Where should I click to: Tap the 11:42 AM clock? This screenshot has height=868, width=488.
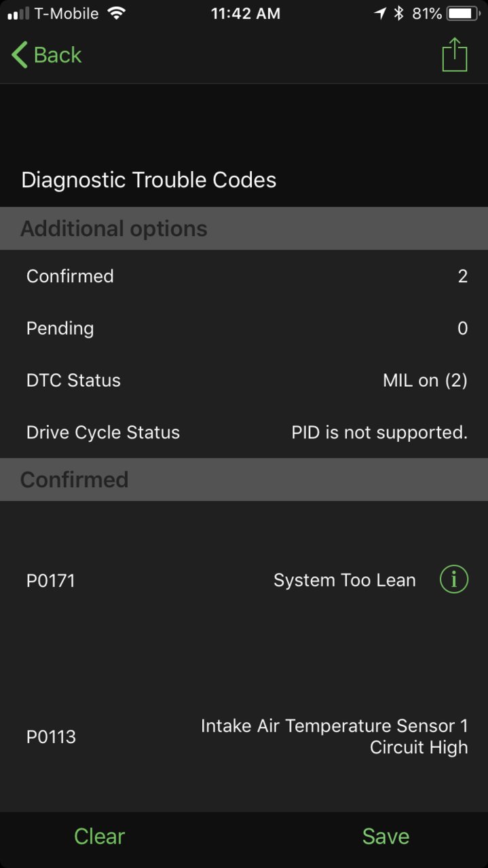245,14
